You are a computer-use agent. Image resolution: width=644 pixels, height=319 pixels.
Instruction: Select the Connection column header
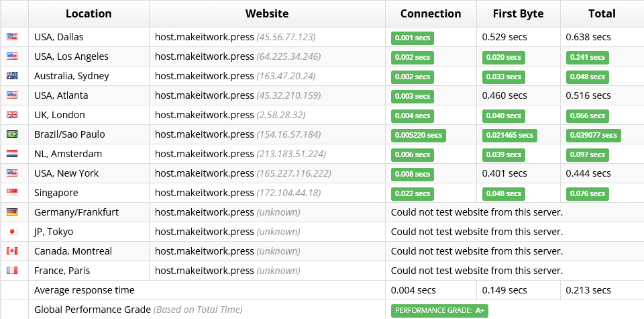431,13
